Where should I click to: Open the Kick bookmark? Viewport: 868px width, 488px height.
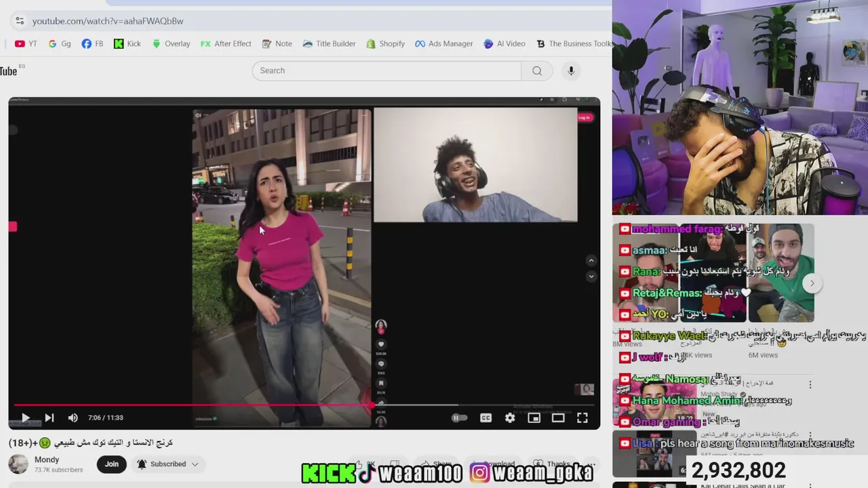pos(127,43)
